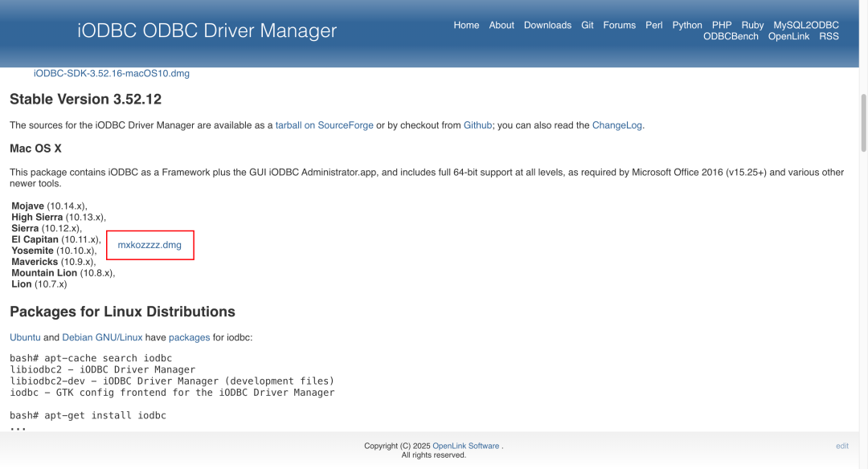Viewport: 868px width, 469px height.
Task: Click the vertical page scrollbar thumb
Action: pyautogui.click(x=863, y=122)
